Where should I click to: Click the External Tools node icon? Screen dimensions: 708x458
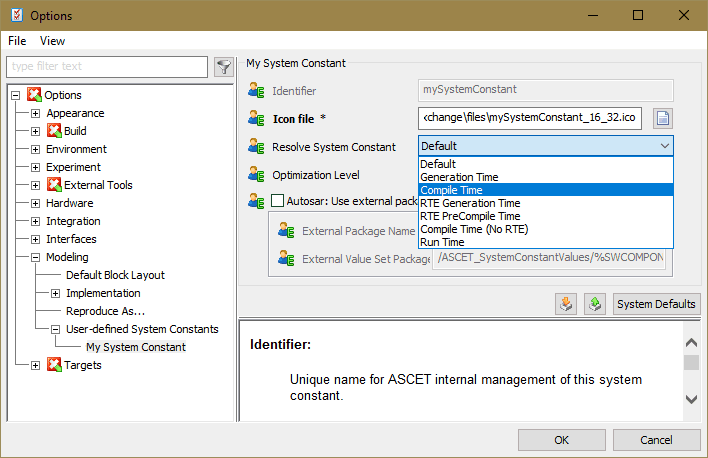point(54,185)
